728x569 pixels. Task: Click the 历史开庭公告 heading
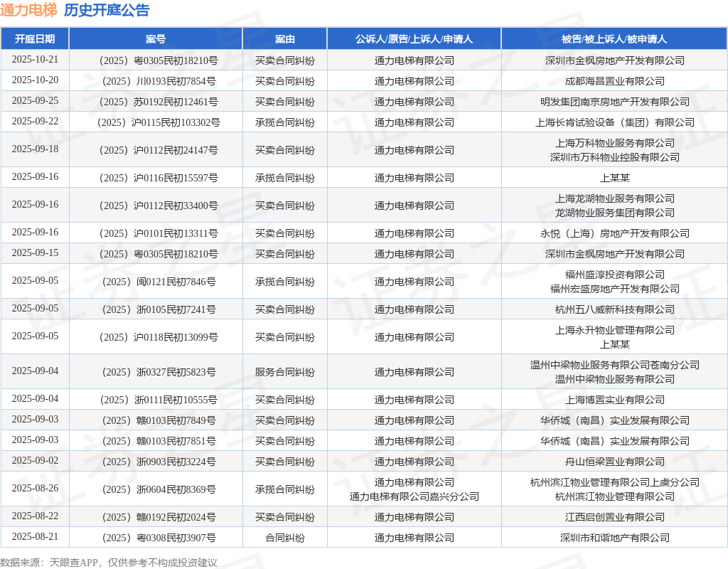107,10
